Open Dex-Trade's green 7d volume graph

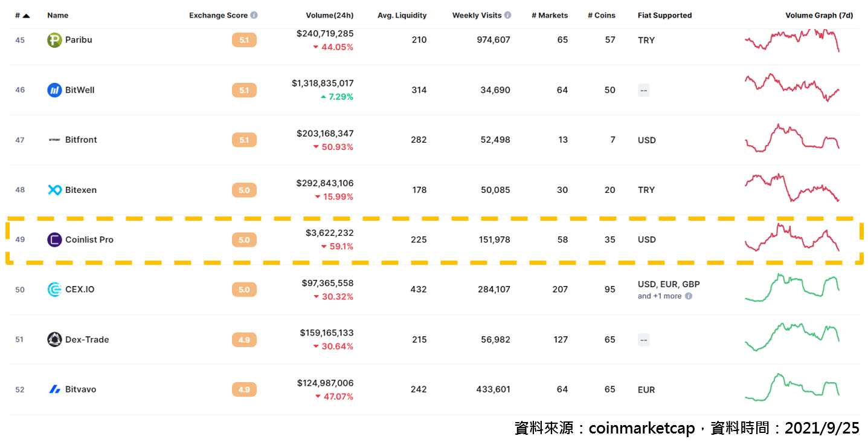pos(792,337)
